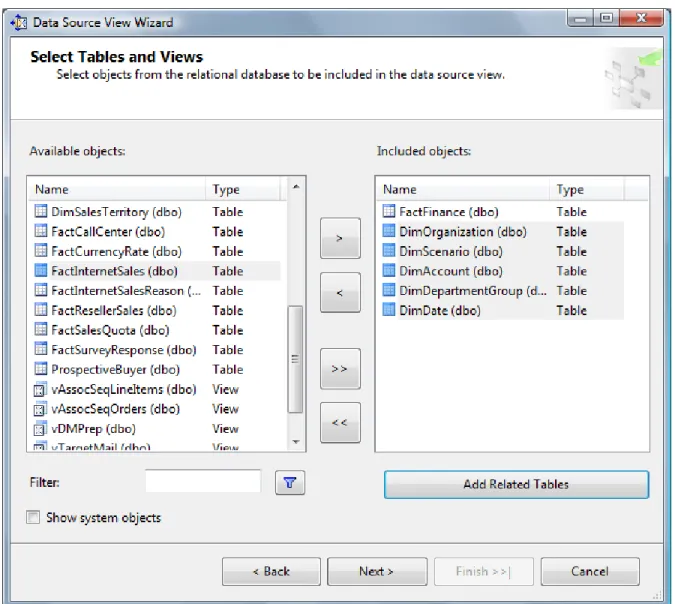Sort Included objects by Name column header
The image size is (675, 604).
[463, 189]
